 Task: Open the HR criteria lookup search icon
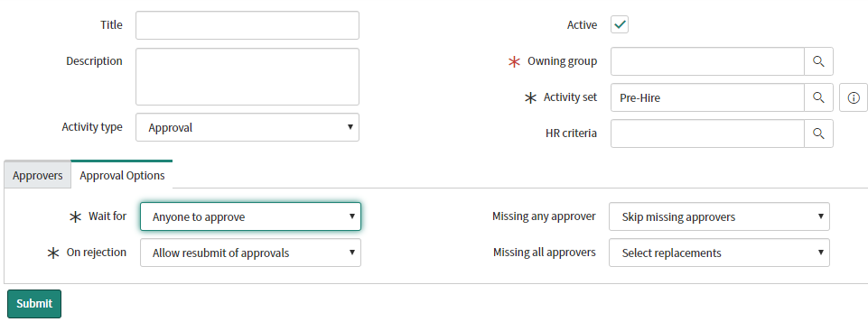pyautogui.click(x=818, y=133)
